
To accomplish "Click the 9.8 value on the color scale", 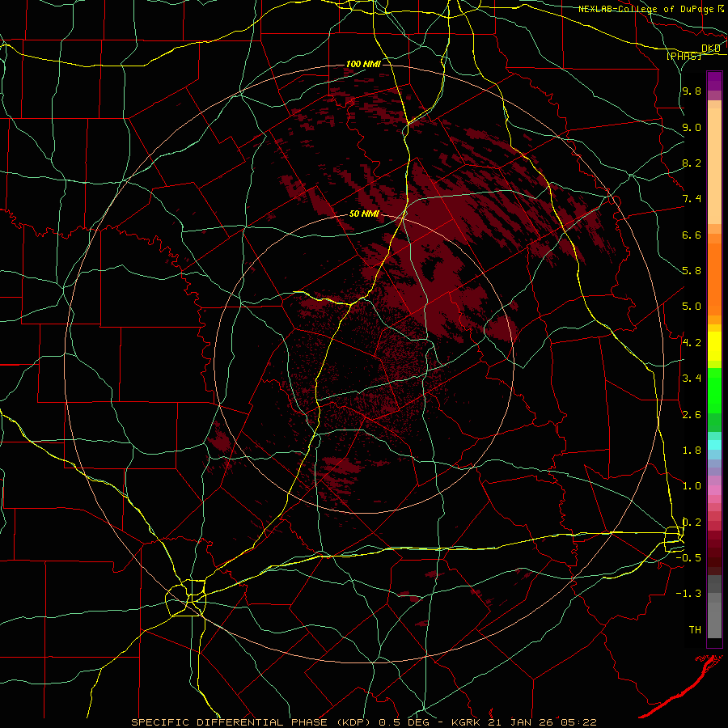I will point(692,91).
